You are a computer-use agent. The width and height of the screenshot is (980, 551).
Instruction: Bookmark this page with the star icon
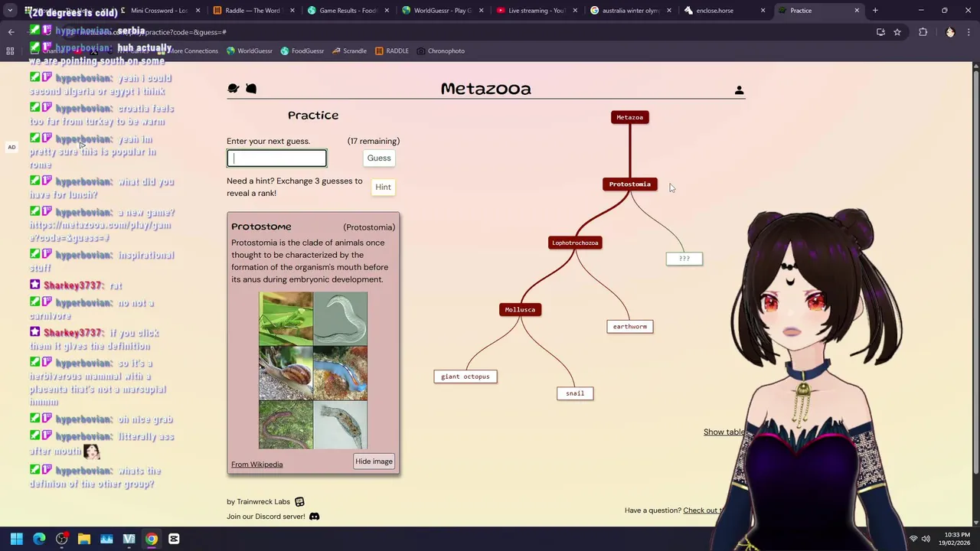(897, 32)
